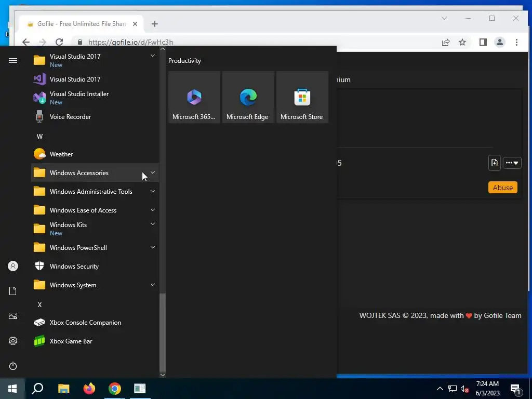Open Windows Security

pyautogui.click(x=95, y=267)
